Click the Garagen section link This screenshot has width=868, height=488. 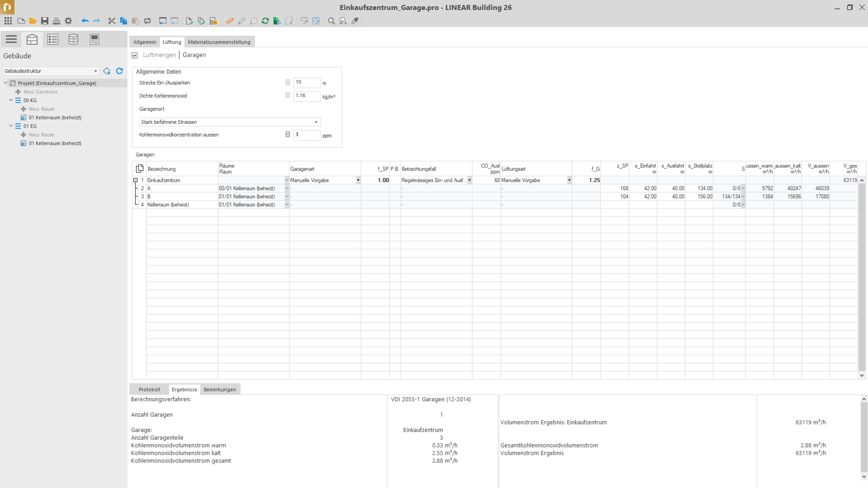[194, 55]
